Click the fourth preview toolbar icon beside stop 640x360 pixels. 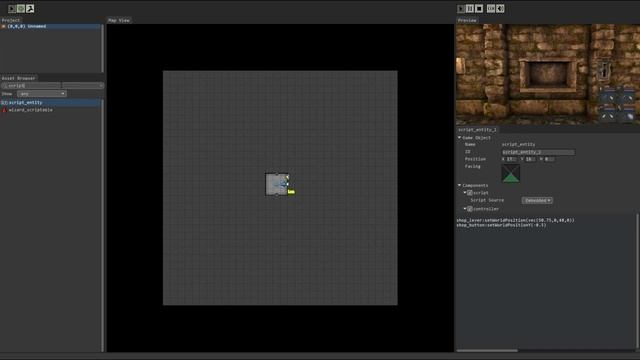[491, 9]
